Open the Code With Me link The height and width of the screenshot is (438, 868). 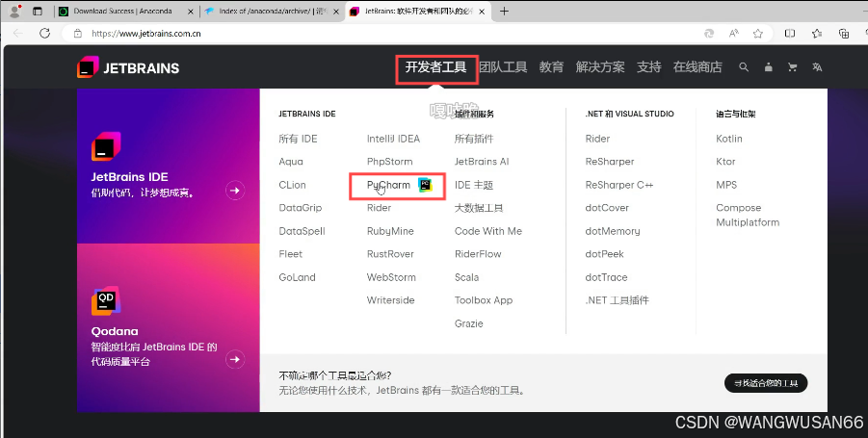[488, 231]
